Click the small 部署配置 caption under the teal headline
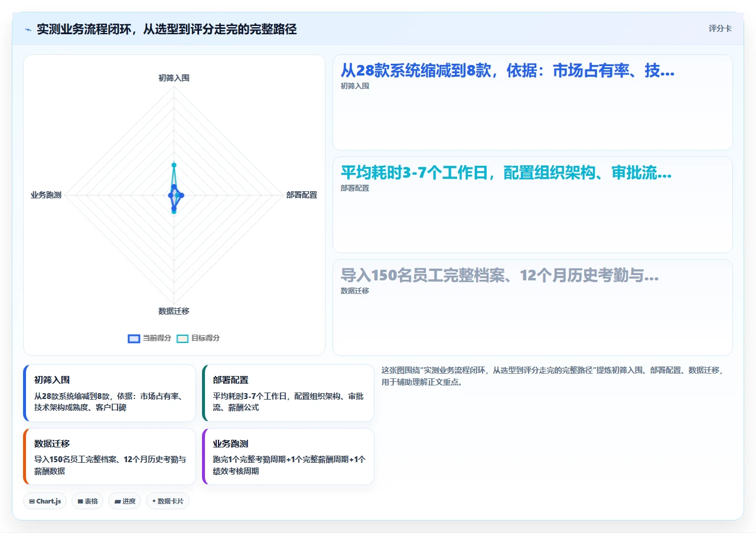 pyautogui.click(x=354, y=188)
